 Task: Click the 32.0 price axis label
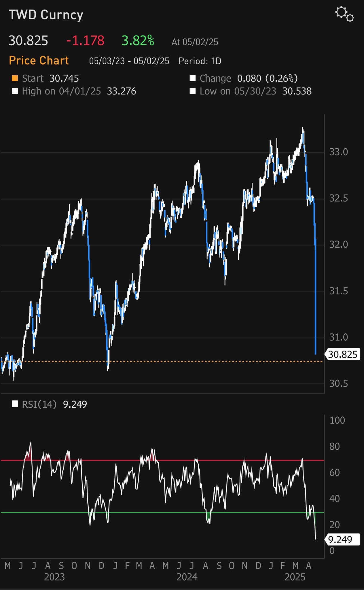[339, 245]
